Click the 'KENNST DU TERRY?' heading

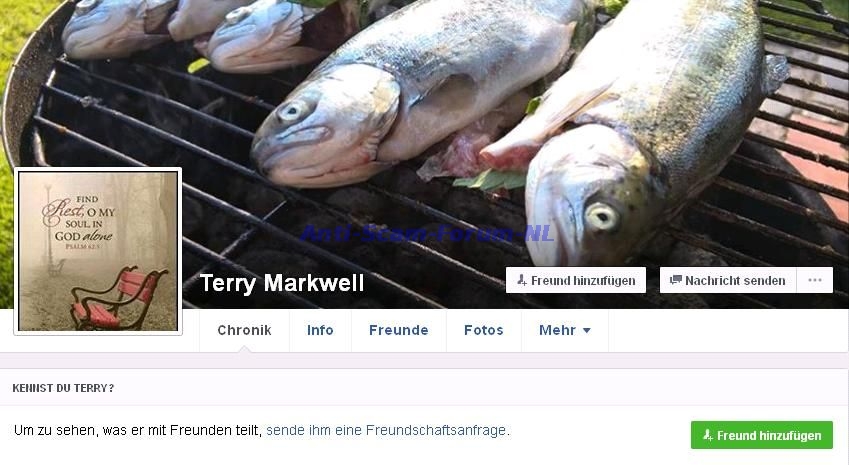pos(63,388)
